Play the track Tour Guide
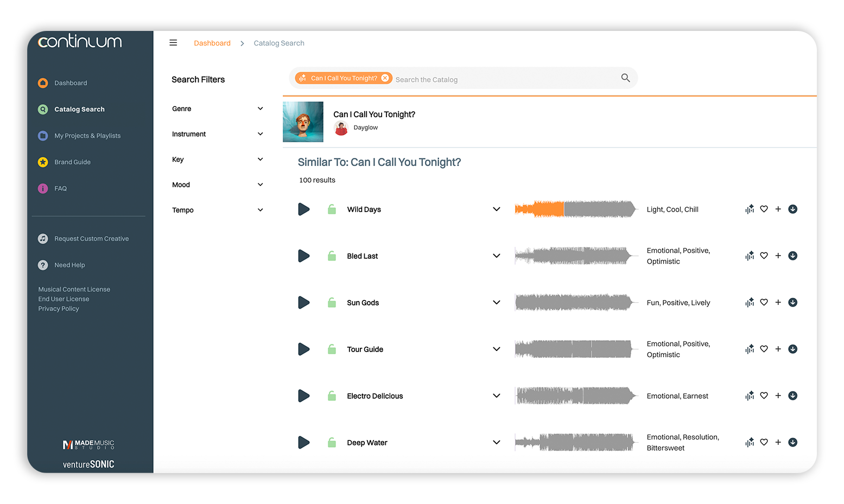 click(x=304, y=349)
